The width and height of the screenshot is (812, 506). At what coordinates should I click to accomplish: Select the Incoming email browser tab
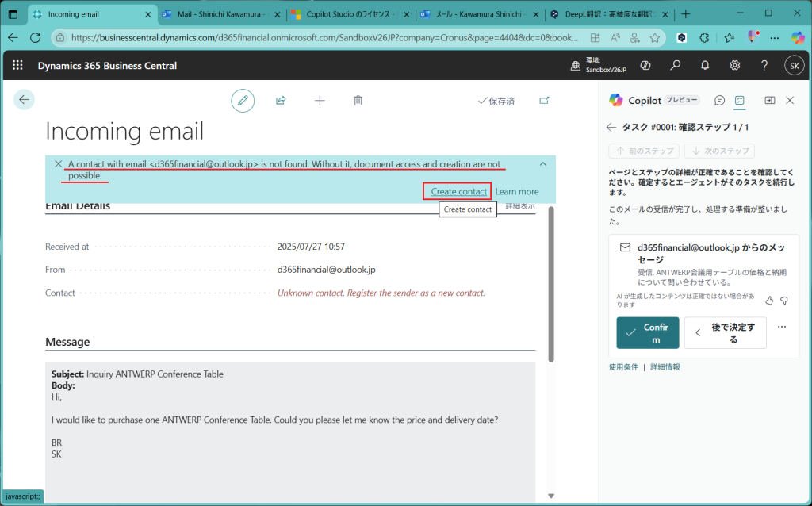coord(92,14)
